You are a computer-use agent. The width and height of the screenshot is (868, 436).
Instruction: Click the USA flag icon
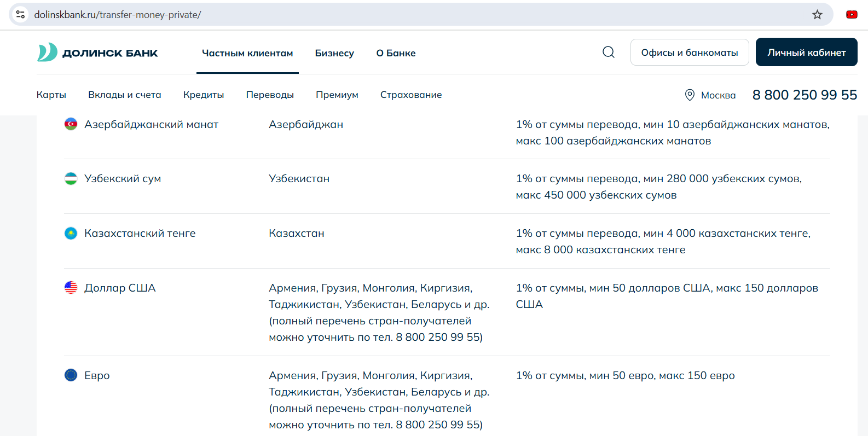point(71,288)
